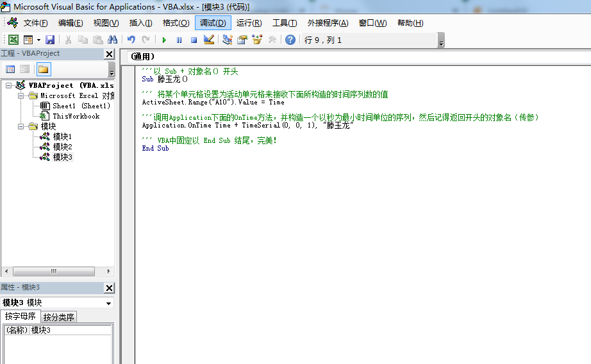
Task: Open the 模块3 模块 object dropdown
Action: (x=108, y=303)
